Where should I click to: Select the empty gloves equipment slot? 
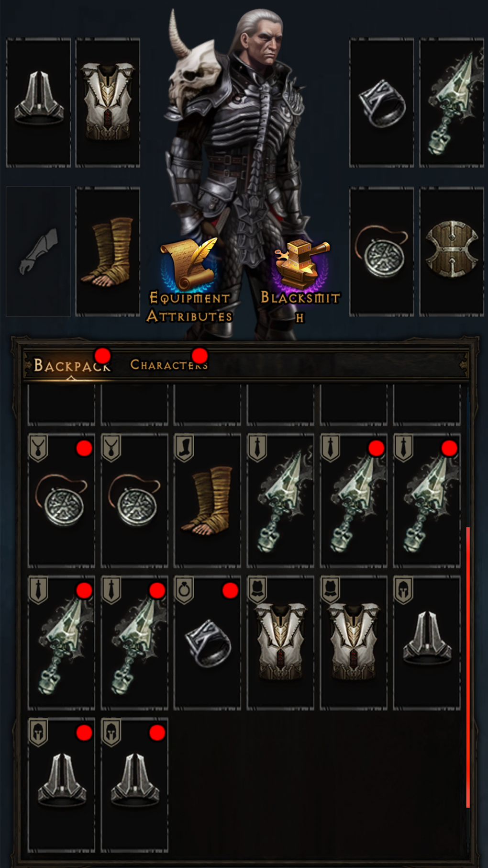tap(38, 252)
